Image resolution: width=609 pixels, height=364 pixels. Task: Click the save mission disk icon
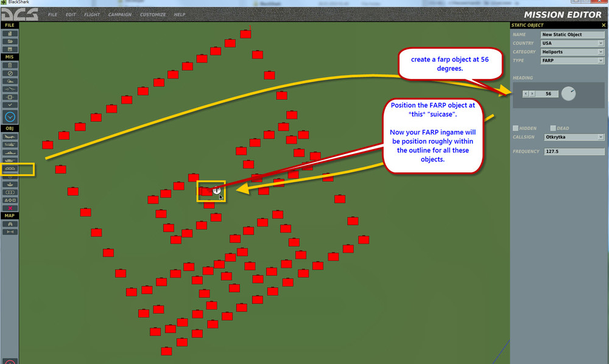click(x=10, y=49)
